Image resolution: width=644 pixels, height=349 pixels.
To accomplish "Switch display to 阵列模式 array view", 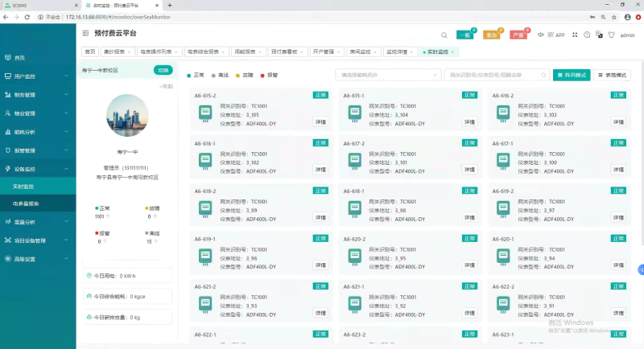I will tap(571, 75).
